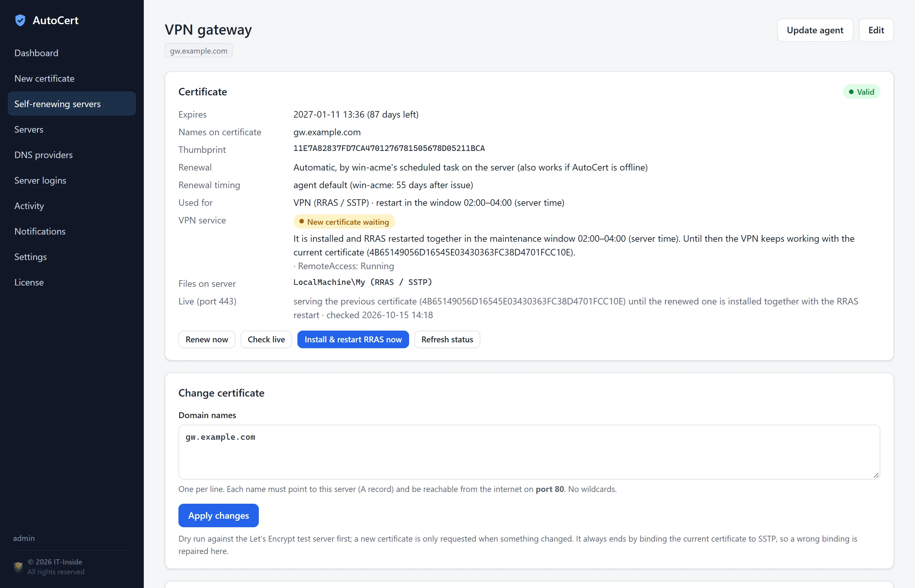Screen dimensions: 915x588
Task: Click Renew now
Action: 207,339
